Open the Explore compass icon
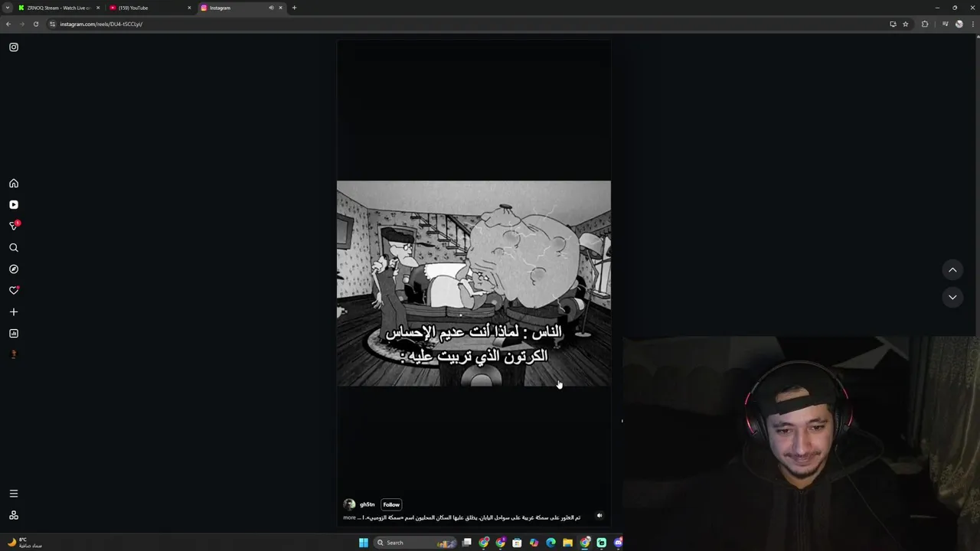The width and height of the screenshot is (980, 551). point(14,269)
